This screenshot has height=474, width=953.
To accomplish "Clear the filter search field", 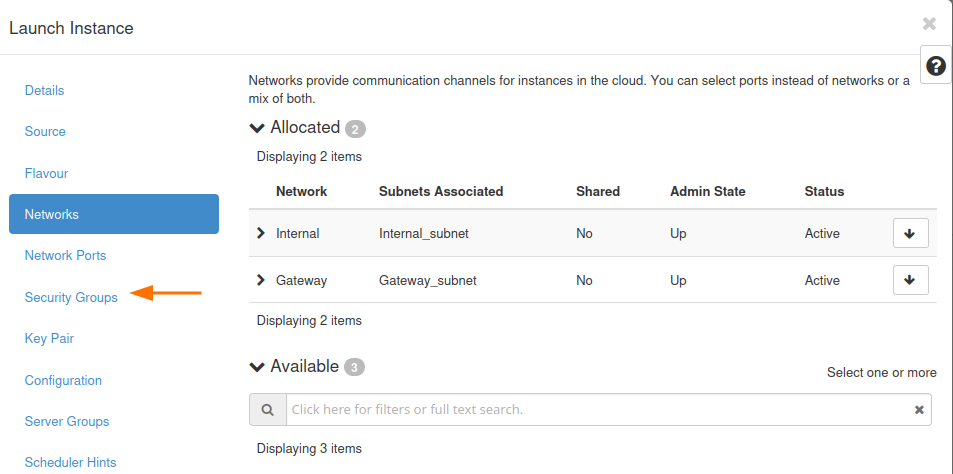I will point(918,409).
